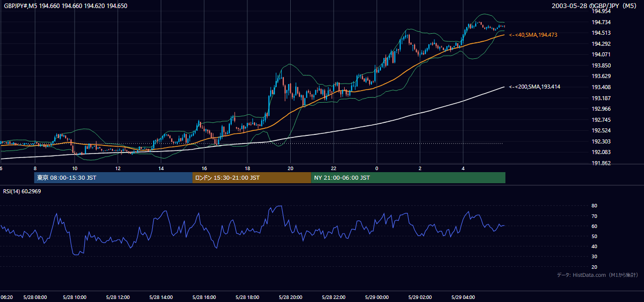Click the 5/28 20:00 time label
The image size is (644, 302).
290,297
